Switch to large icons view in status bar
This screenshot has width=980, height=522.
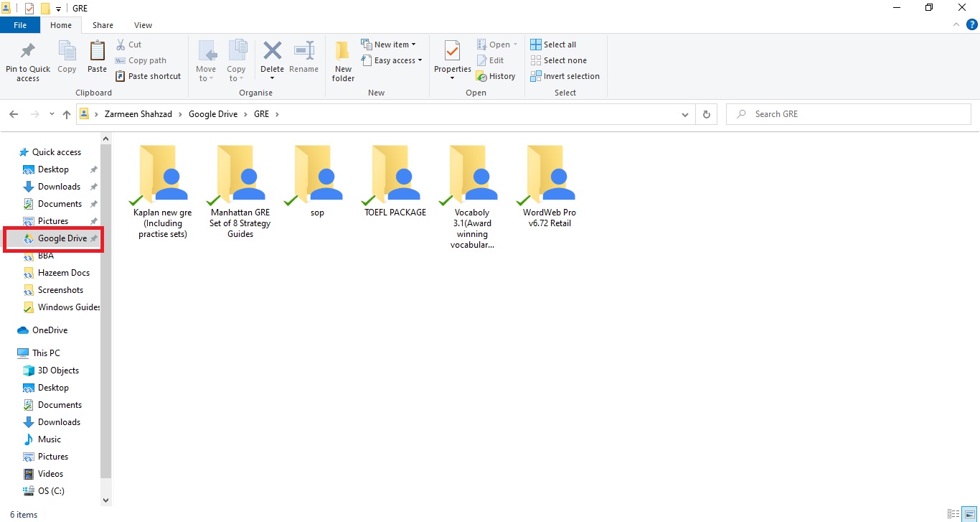(970, 514)
